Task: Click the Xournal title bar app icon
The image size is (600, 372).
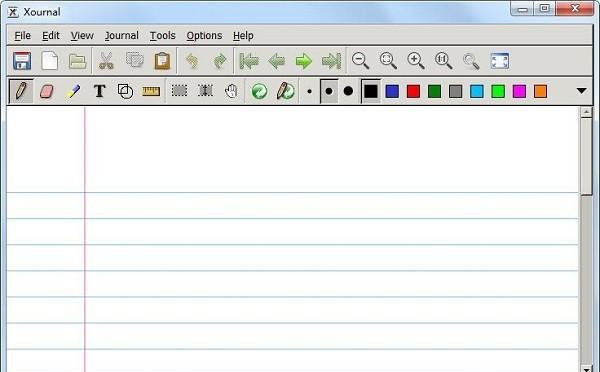Action: coord(13,12)
